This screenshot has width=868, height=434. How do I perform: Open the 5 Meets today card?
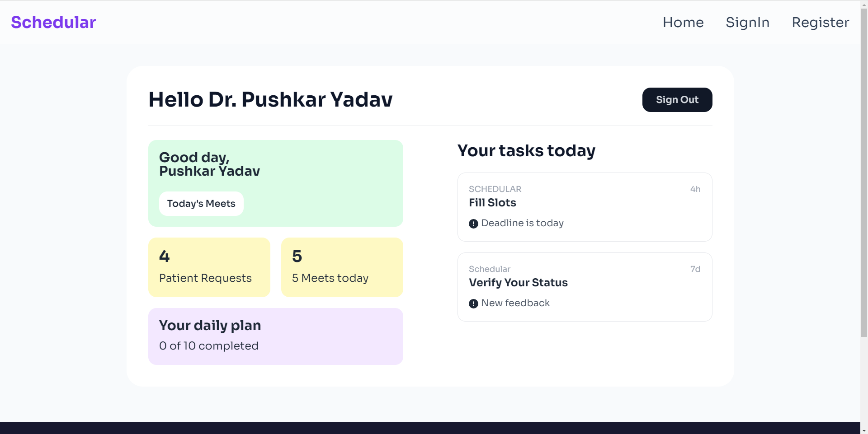342,267
